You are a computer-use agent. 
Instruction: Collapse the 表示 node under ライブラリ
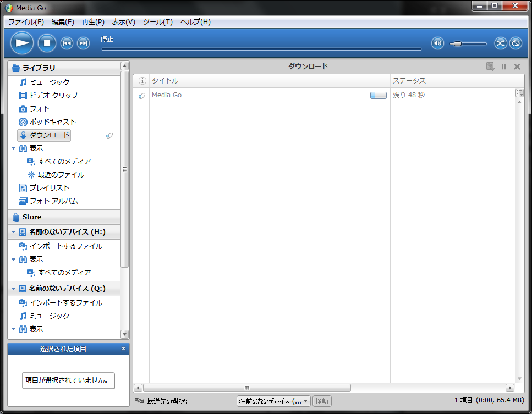tap(14, 148)
